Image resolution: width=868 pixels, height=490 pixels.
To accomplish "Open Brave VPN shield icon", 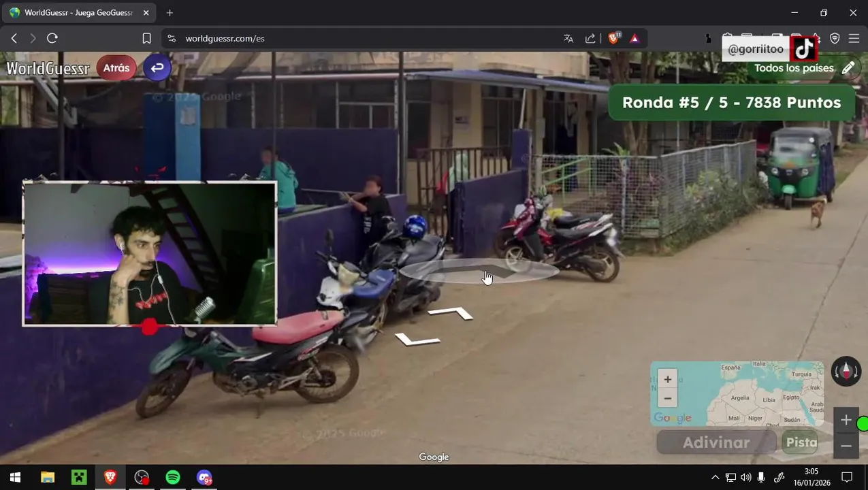I will tap(835, 38).
